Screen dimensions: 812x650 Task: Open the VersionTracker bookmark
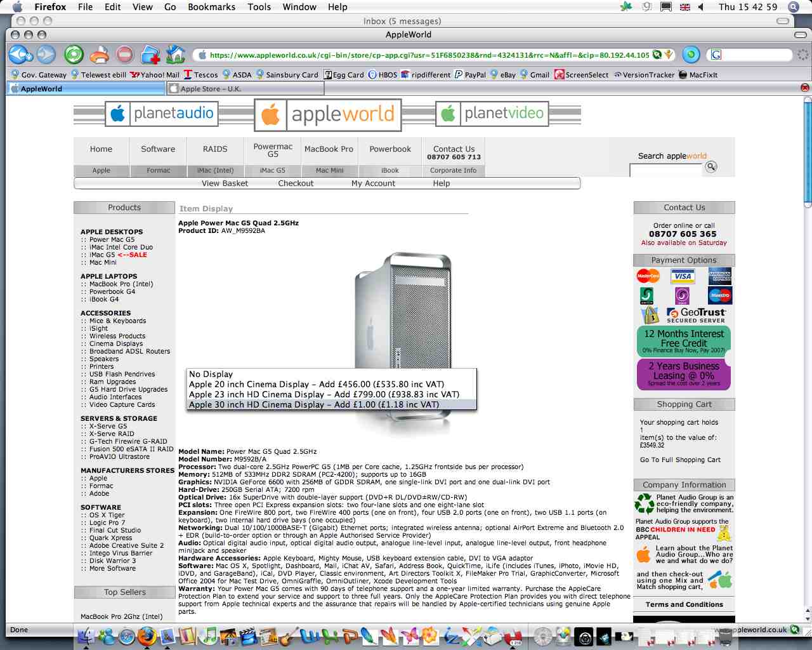(643, 74)
